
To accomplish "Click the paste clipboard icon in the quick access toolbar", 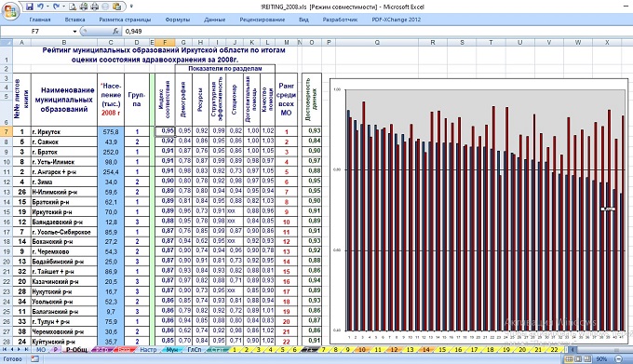I will pos(116,7).
